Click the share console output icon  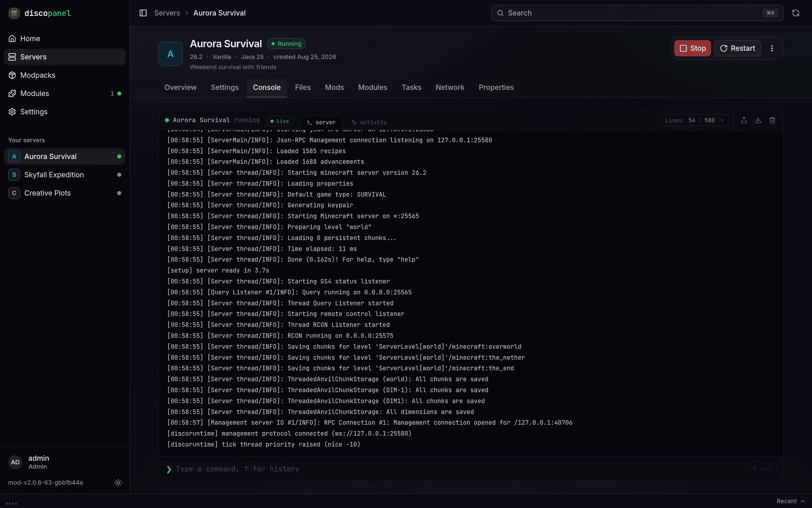744,120
